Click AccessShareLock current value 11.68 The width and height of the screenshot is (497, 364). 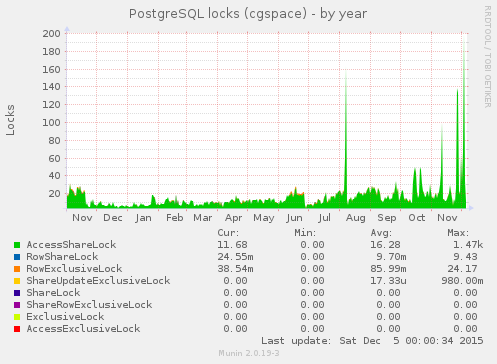pyautogui.click(x=232, y=245)
